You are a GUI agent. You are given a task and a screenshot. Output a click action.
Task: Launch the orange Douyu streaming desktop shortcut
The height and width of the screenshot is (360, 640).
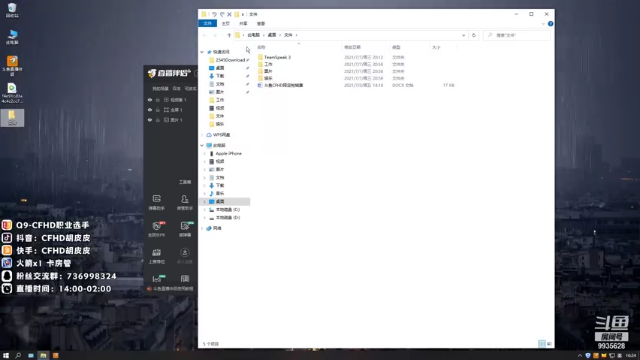[x=12, y=65]
